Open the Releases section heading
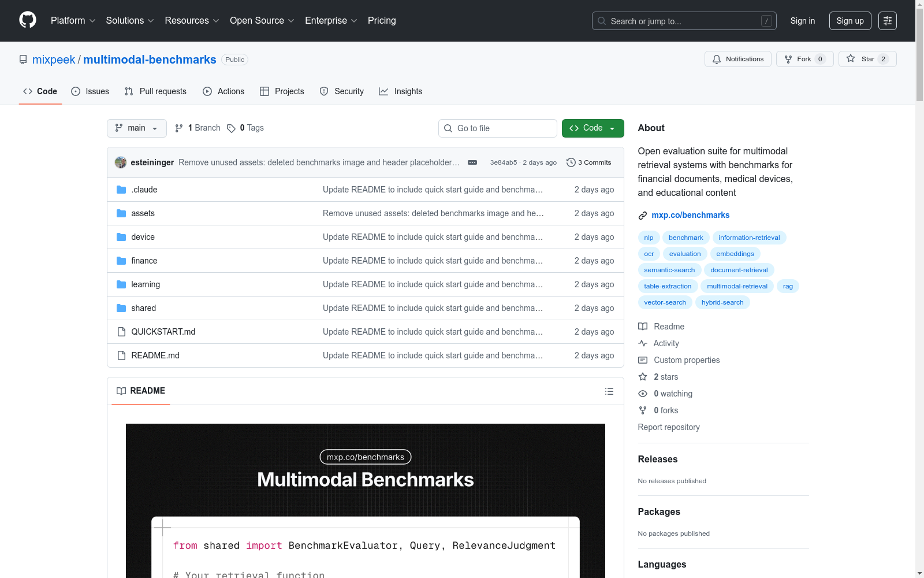Viewport: 924px width, 578px height. [x=658, y=460]
